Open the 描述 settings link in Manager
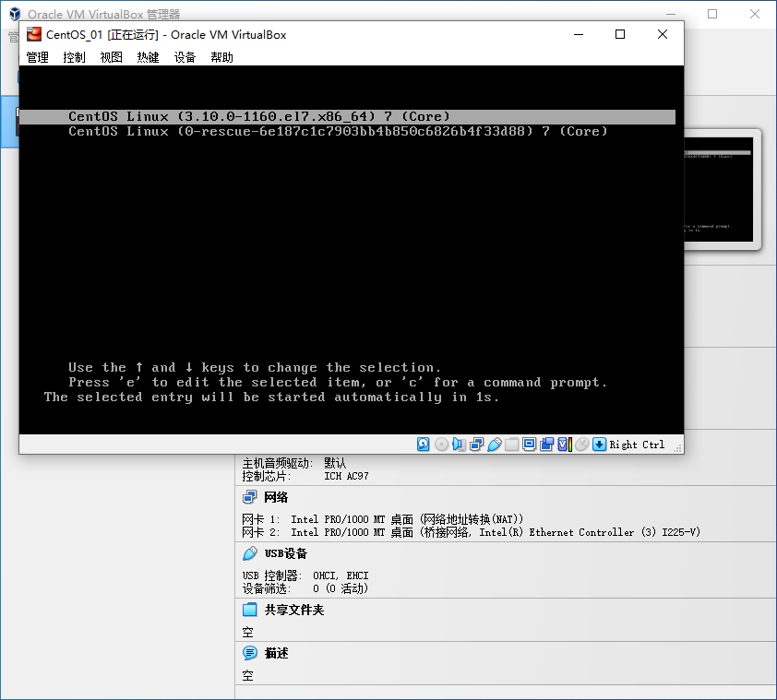The width and height of the screenshot is (777, 700). pos(276,653)
